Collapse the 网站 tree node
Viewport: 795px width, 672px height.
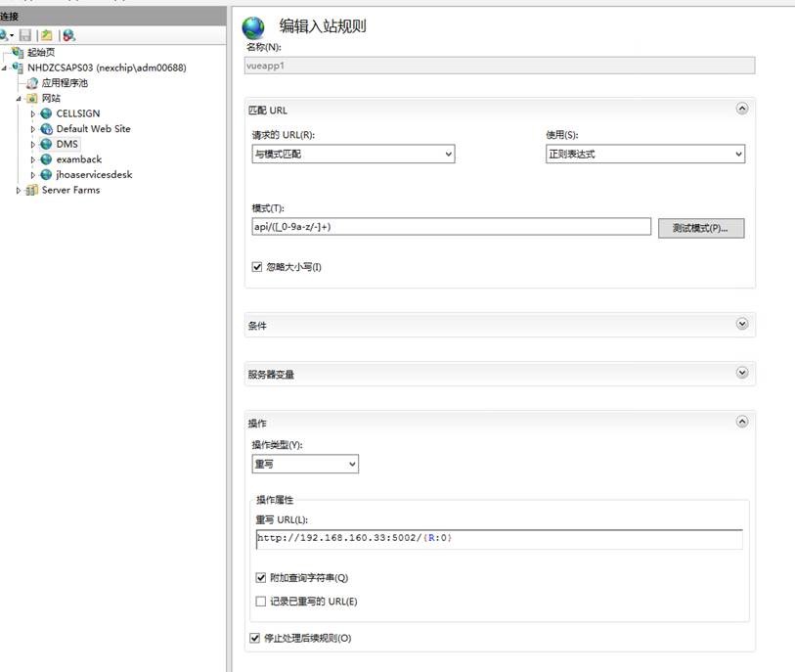(x=19, y=99)
